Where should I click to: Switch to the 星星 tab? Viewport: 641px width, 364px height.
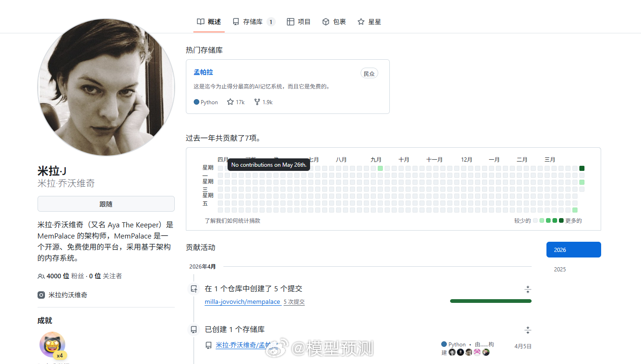(369, 21)
